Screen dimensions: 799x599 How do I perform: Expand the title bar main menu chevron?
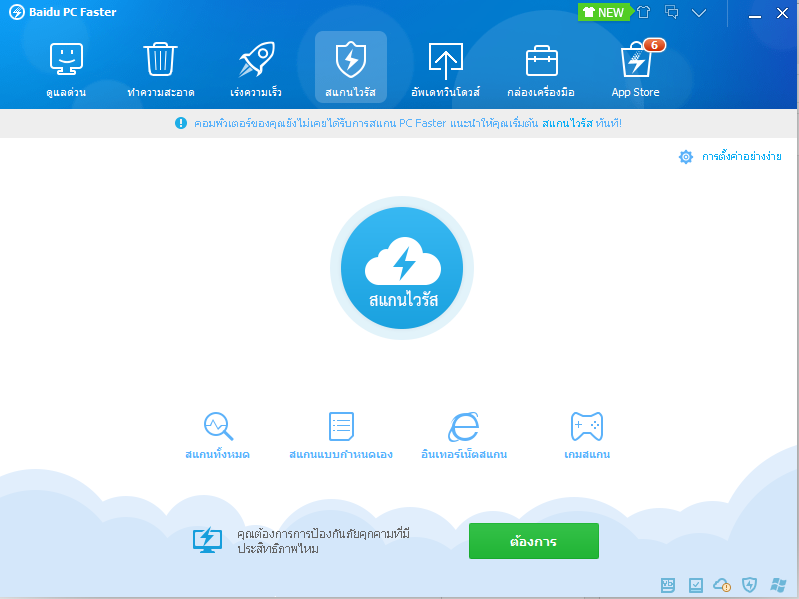coord(699,13)
